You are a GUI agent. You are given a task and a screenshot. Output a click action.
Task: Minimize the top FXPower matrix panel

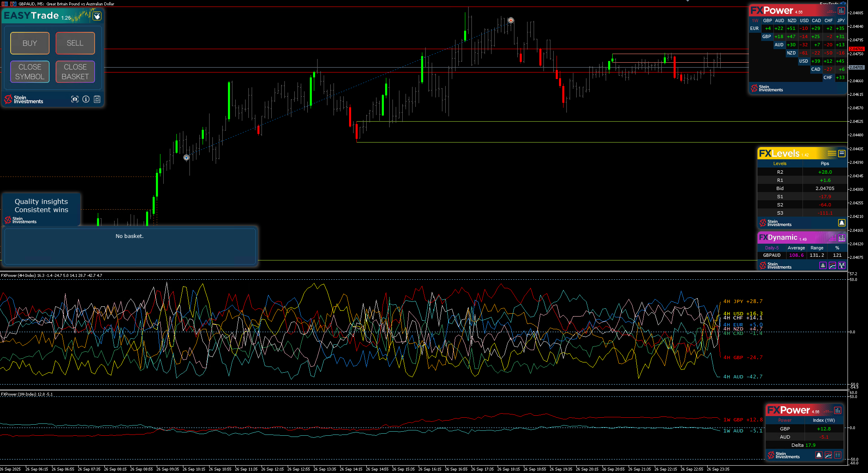point(841,11)
